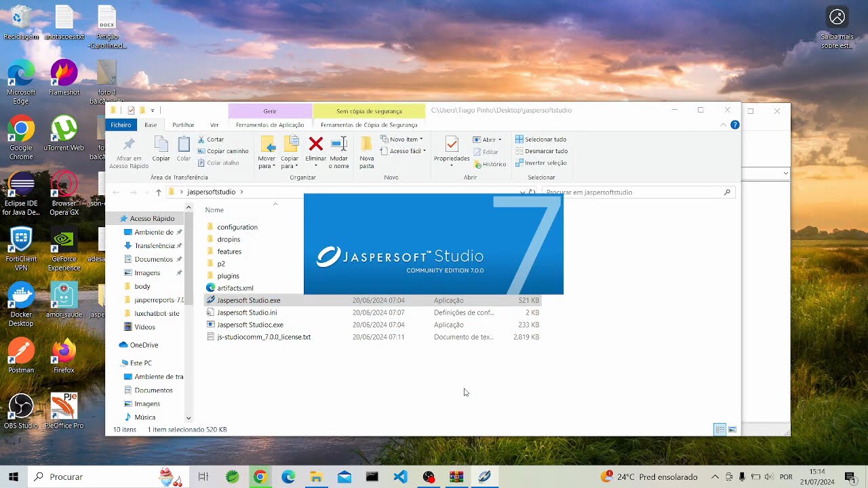Switch to the Partilhar ribbon tab
The image size is (868, 488).
[x=183, y=125]
